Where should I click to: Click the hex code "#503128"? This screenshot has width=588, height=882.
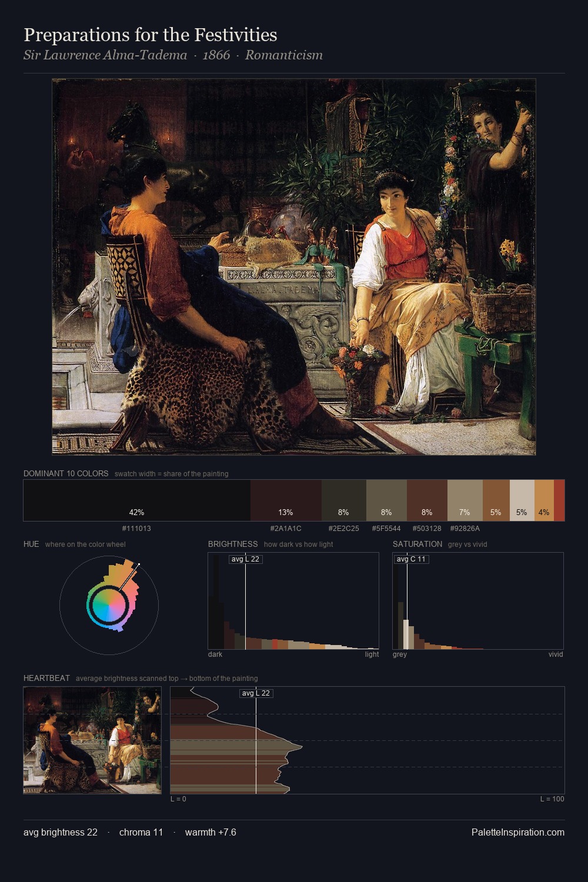coord(427,529)
